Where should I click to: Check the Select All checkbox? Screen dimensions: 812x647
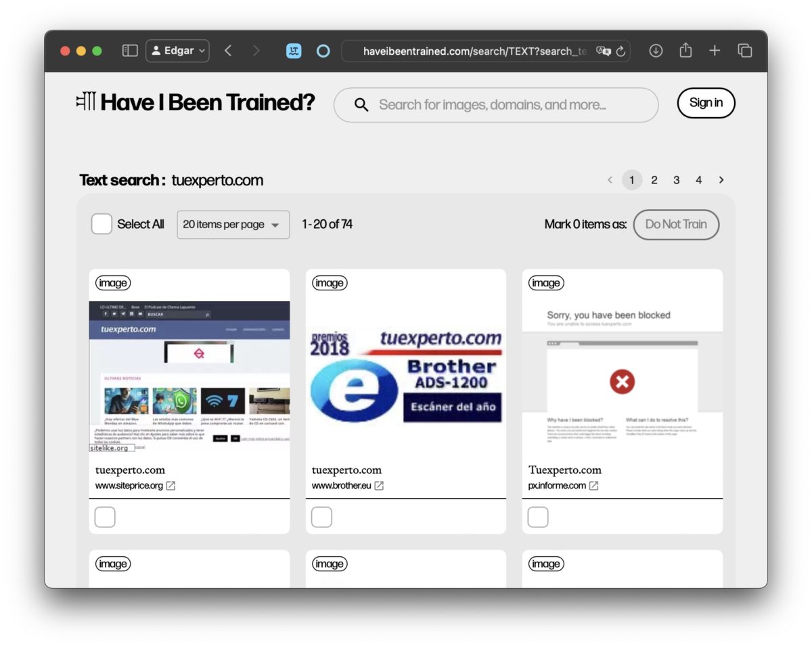(x=101, y=224)
